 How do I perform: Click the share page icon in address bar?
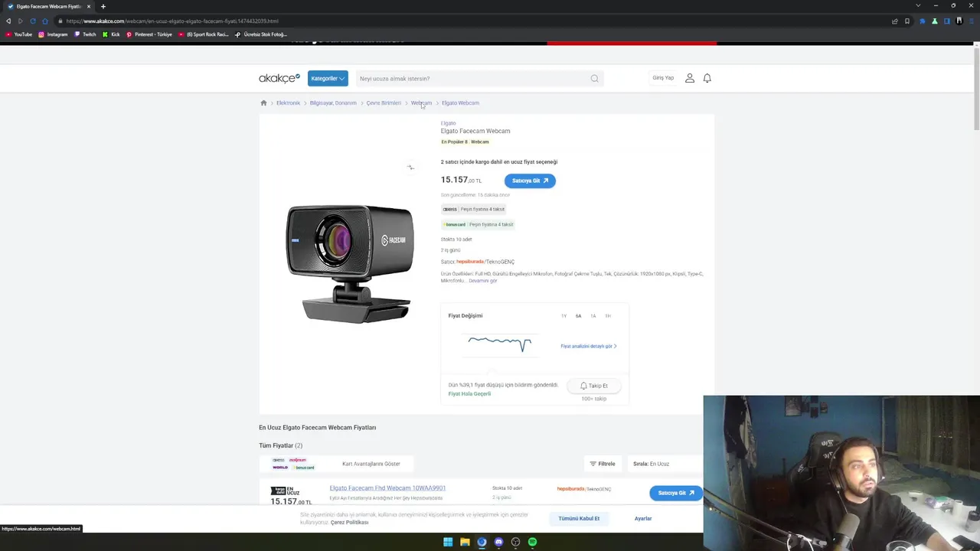point(894,21)
